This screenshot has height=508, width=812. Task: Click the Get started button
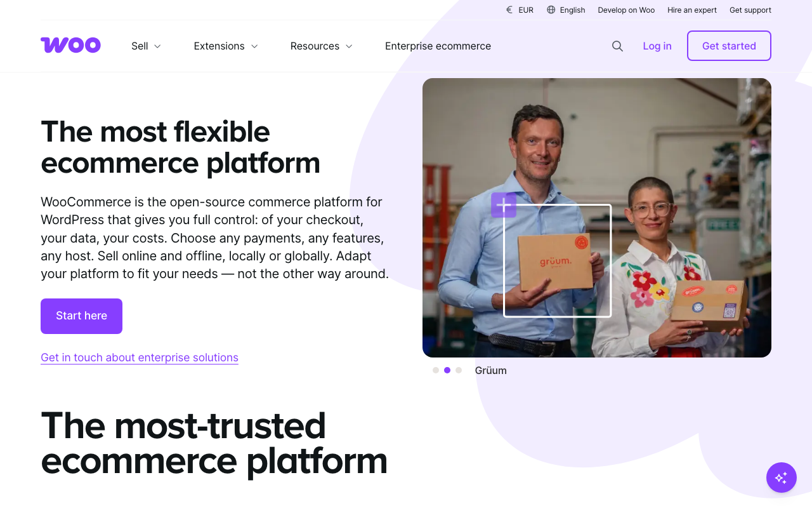pyautogui.click(x=729, y=46)
